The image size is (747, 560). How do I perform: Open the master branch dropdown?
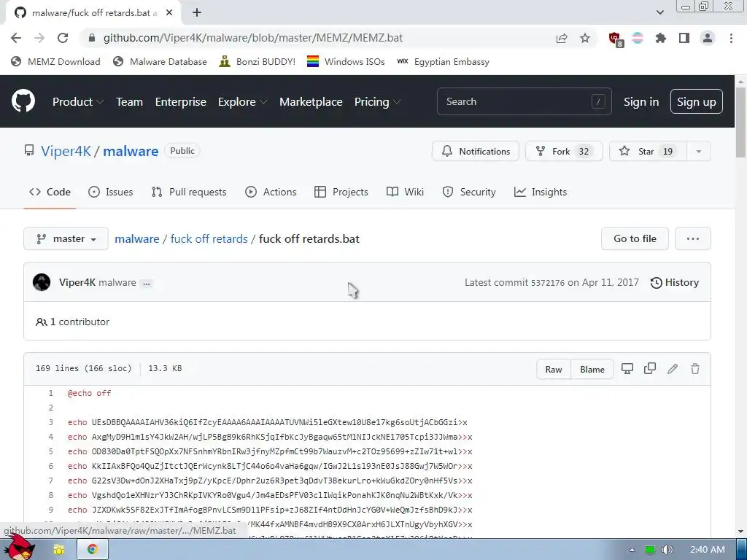pos(66,238)
